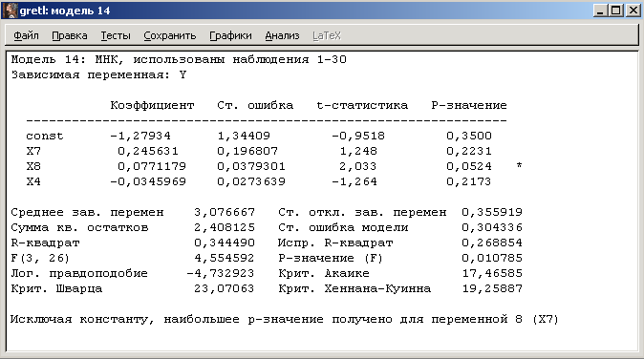Click the row label X7 in table
644x359 pixels.
point(33,151)
